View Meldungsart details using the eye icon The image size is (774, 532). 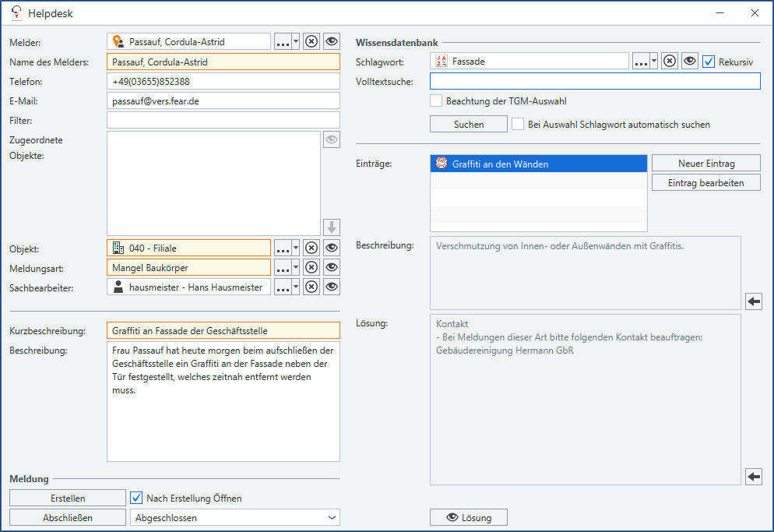click(332, 266)
